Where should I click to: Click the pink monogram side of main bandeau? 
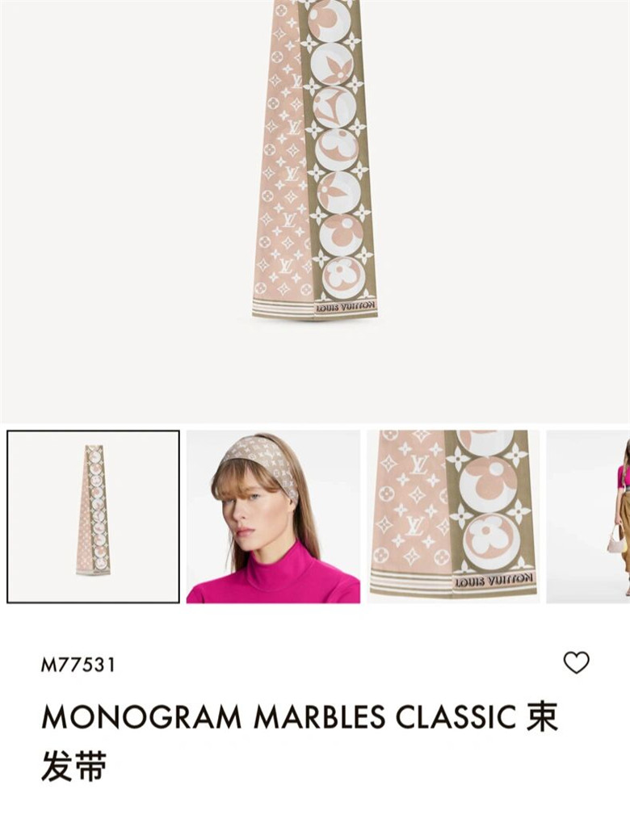[284, 161]
